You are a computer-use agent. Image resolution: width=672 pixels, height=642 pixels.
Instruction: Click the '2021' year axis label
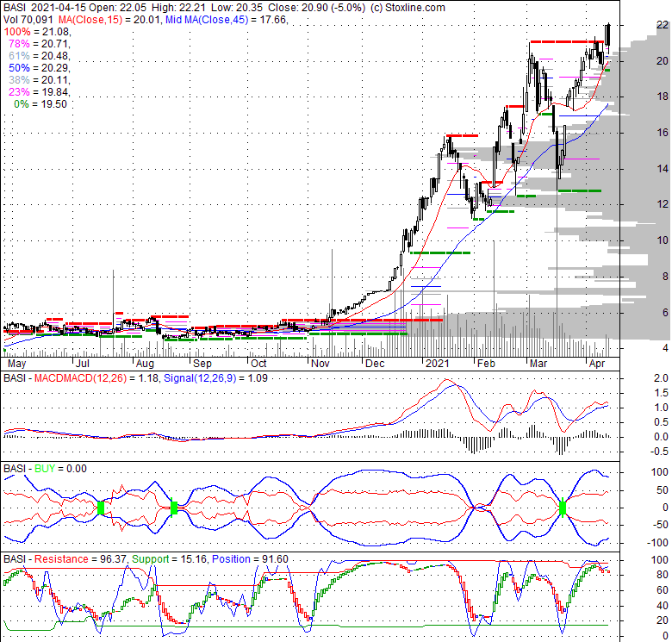pyautogui.click(x=437, y=364)
